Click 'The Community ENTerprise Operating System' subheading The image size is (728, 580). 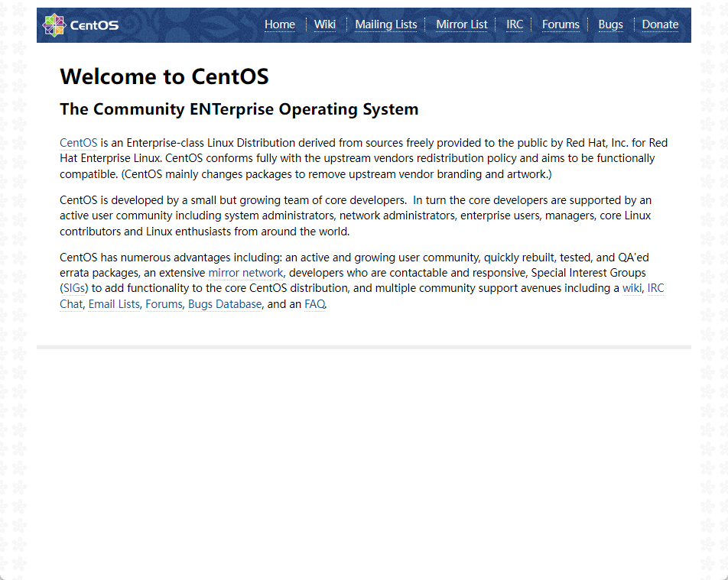(239, 109)
